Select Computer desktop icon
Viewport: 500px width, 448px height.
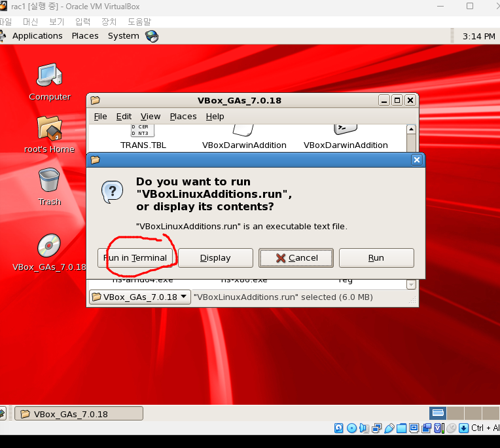click(50, 82)
